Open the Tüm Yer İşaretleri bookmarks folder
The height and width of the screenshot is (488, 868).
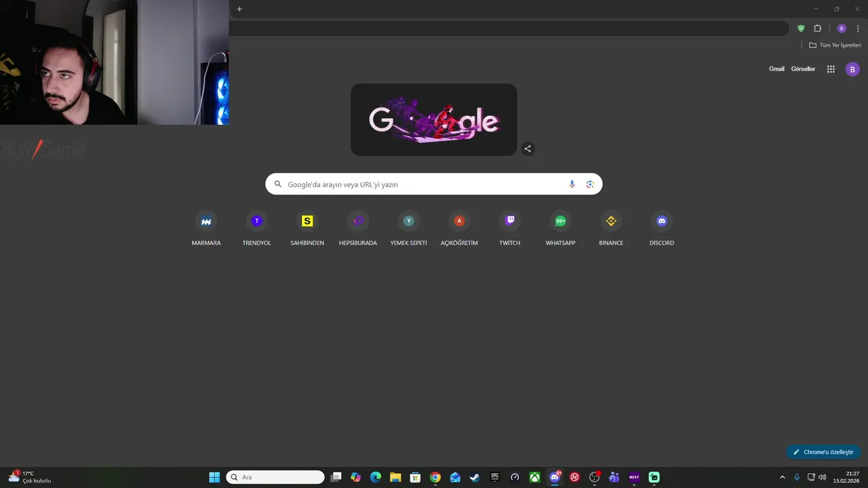pyautogui.click(x=835, y=45)
